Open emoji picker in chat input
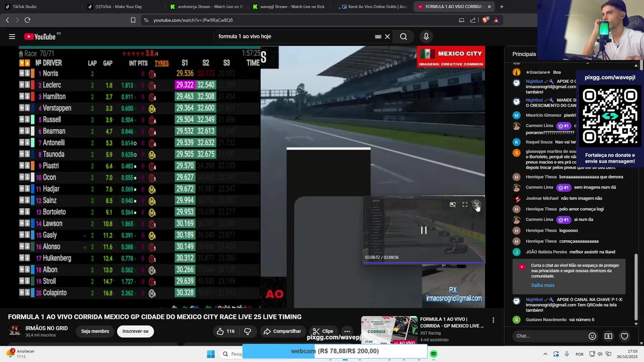Viewport: 644px width, 362px height. point(592,336)
